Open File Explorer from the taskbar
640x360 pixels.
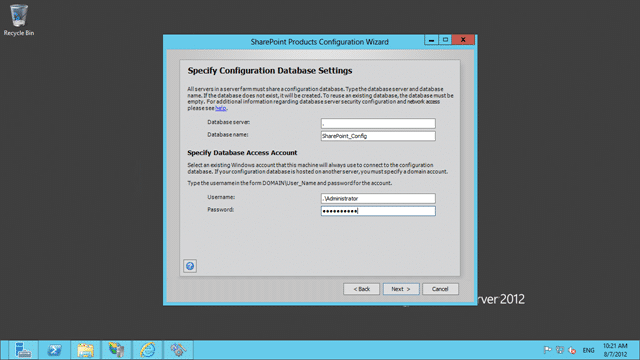[x=85, y=350]
